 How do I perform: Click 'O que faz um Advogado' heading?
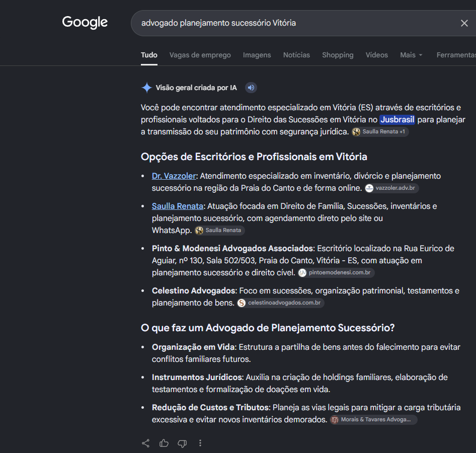(268, 328)
